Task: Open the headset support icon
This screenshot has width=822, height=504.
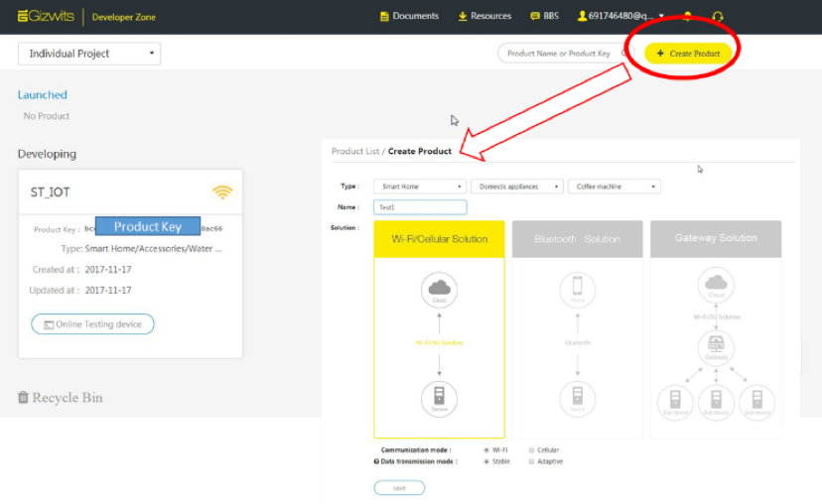Action: [718, 17]
